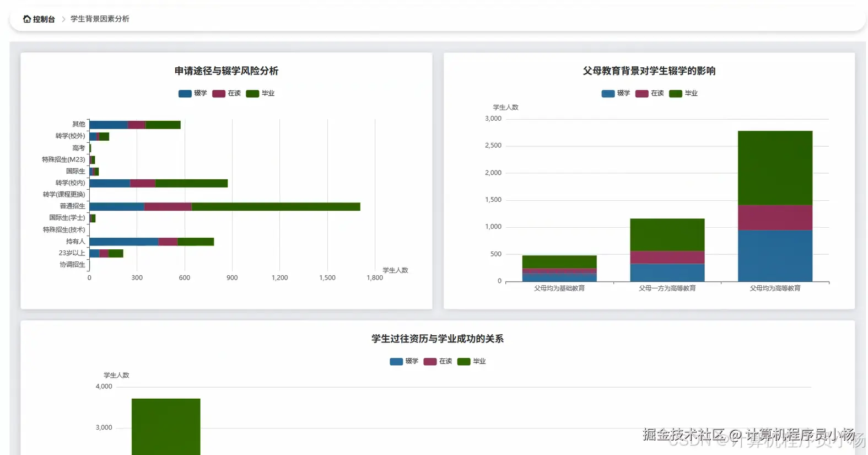
Task: Click green 毕业 segment of 父母均为高等教育 column
Action: 775,168
